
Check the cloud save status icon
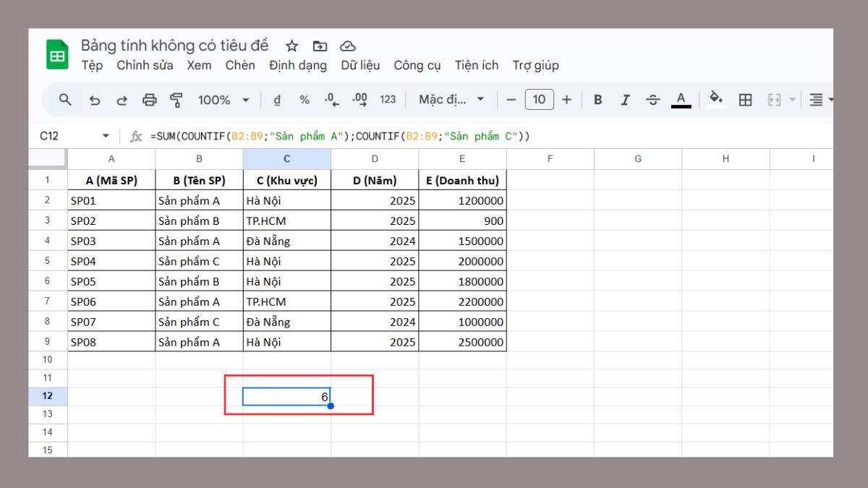(348, 46)
